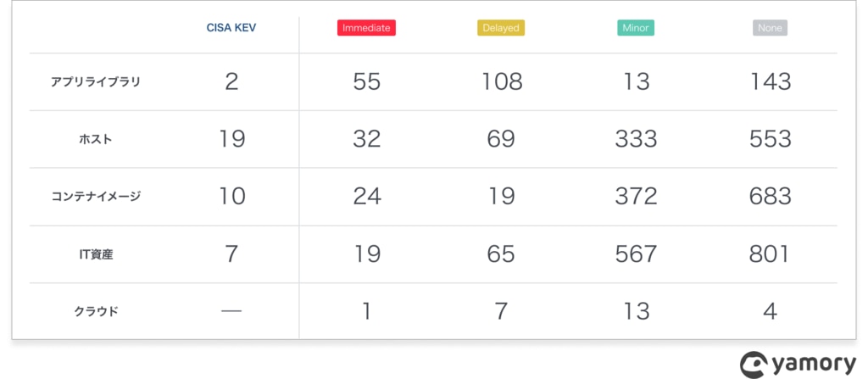Viewport: 868px width, 379px height.
Task: Select the クラウド row label
Action: point(96,311)
